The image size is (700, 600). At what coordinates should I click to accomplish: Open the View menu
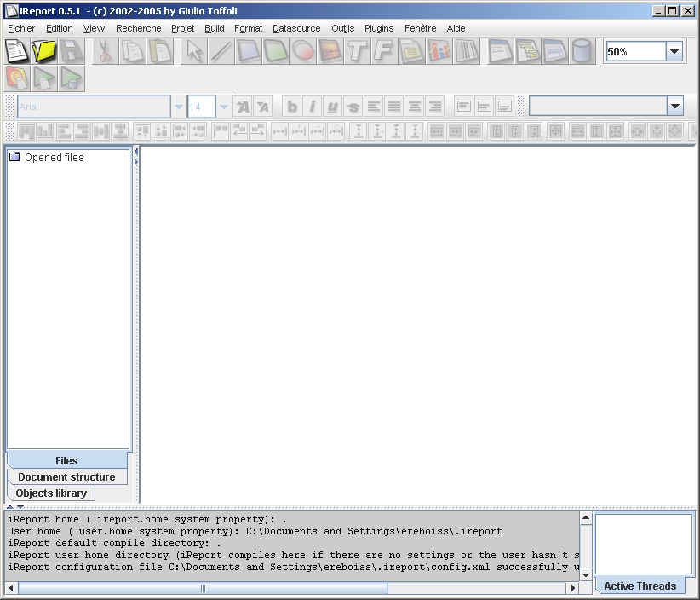(94, 28)
